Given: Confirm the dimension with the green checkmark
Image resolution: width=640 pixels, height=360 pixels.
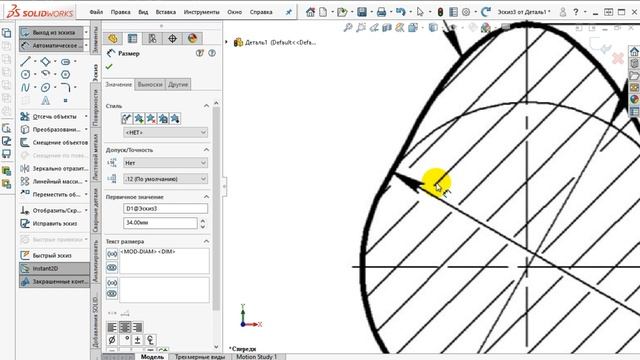Looking at the screenshot, I should click(109, 66).
